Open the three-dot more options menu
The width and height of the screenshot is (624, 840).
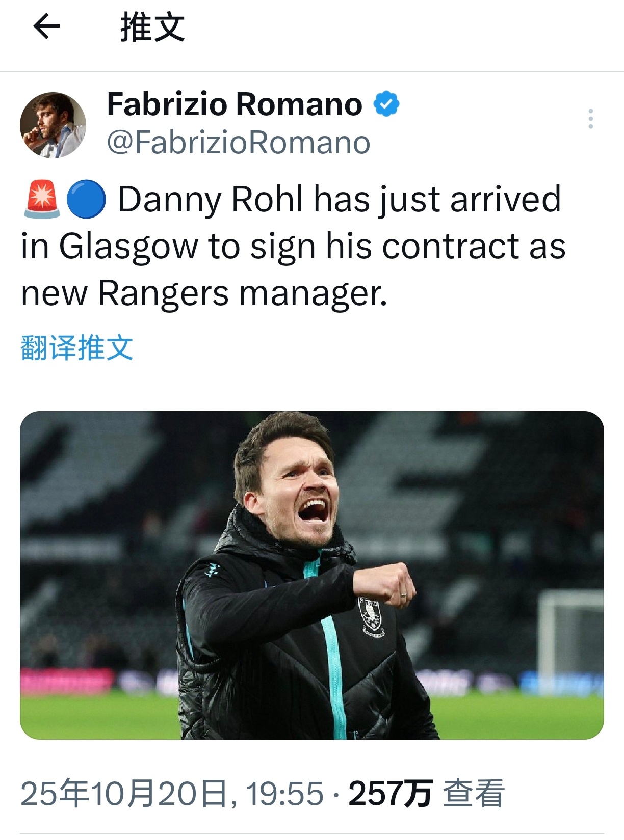[x=590, y=119]
